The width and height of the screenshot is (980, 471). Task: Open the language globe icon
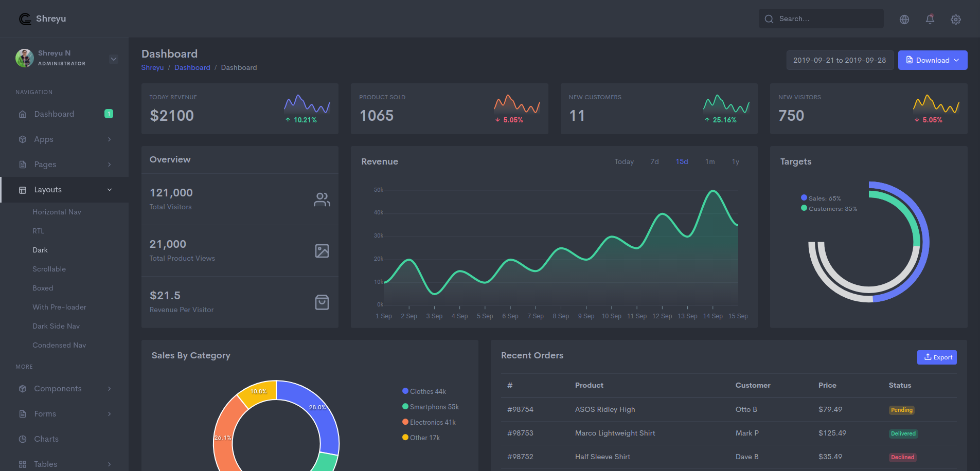coord(904,20)
